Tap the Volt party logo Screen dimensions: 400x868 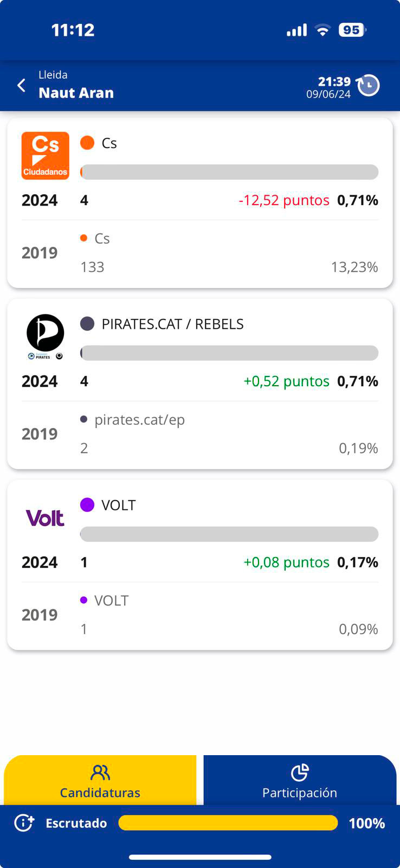[46, 518]
